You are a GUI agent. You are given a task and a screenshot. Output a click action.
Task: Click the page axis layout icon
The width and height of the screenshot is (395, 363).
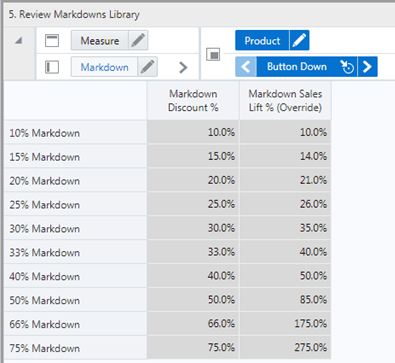[x=213, y=54]
